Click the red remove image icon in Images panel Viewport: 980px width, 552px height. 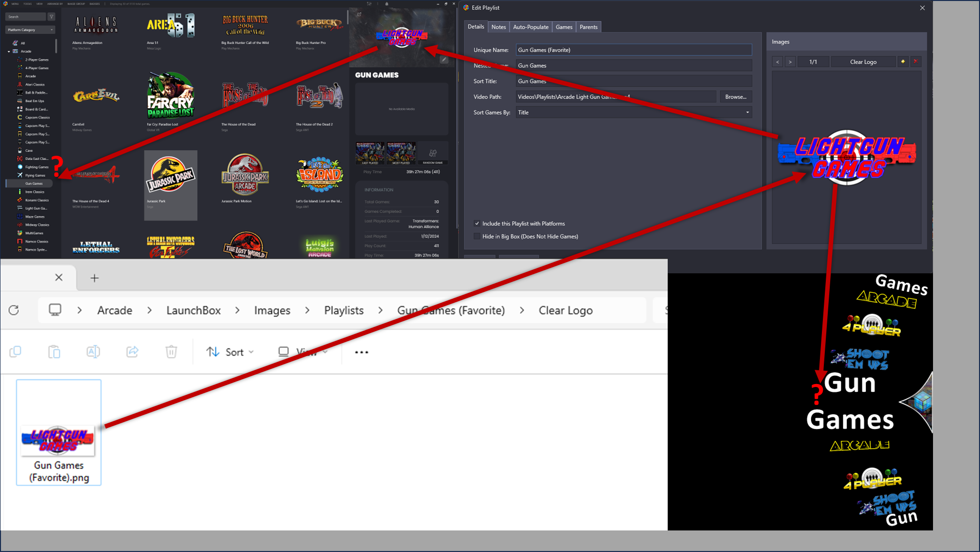tap(916, 62)
